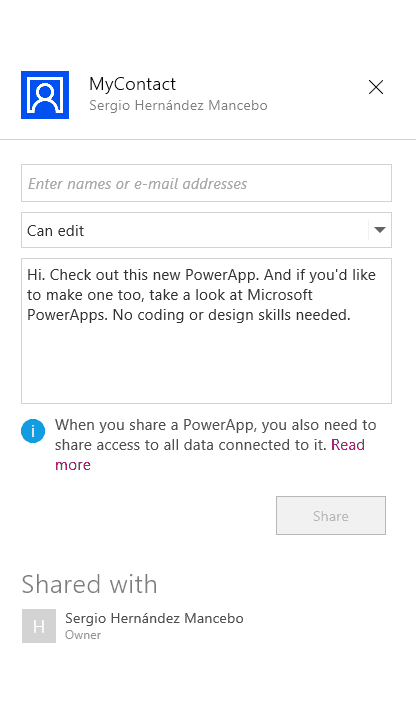The width and height of the screenshot is (416, 717).
Task: Click the word 'more' in the link
Action: (73, 465)
